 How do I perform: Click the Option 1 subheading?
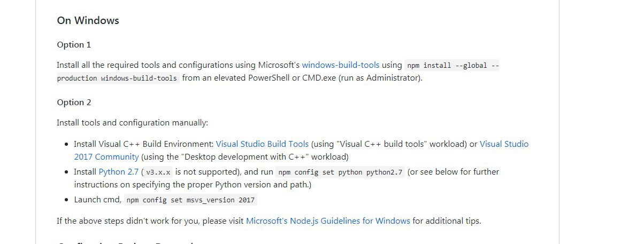(x=74, y=45)
